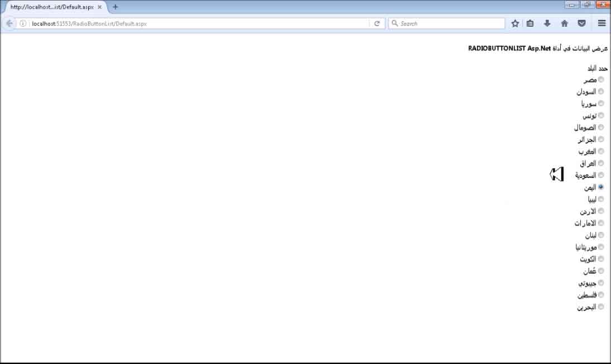Select the مصر radio button
Viewport: 611px width, 364px height.
(601, 80)
